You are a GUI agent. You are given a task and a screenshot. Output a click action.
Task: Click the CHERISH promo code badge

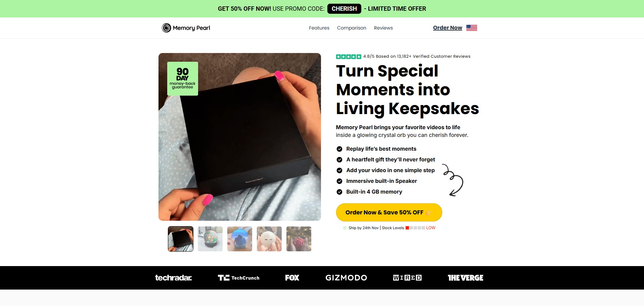coord(344,9)
